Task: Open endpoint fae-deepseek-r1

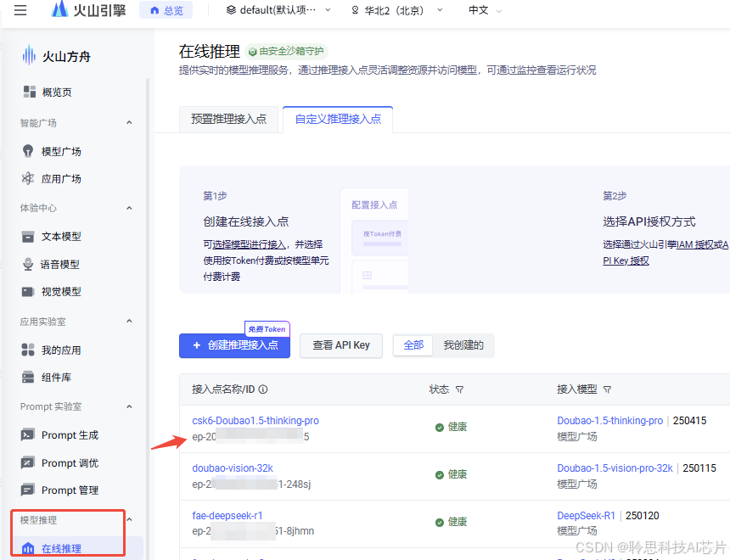Action: [227, 516]
